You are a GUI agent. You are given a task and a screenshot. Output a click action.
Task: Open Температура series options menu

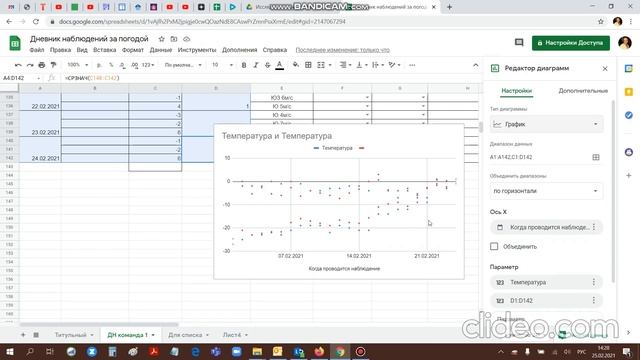[x=594, y=282]
